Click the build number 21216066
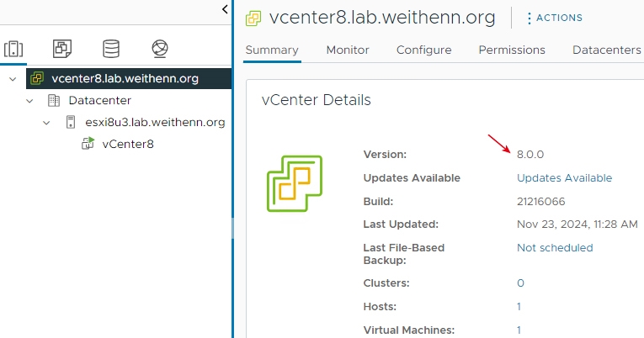The width and height of the screenshot is (644, 338). coord(541,202)
